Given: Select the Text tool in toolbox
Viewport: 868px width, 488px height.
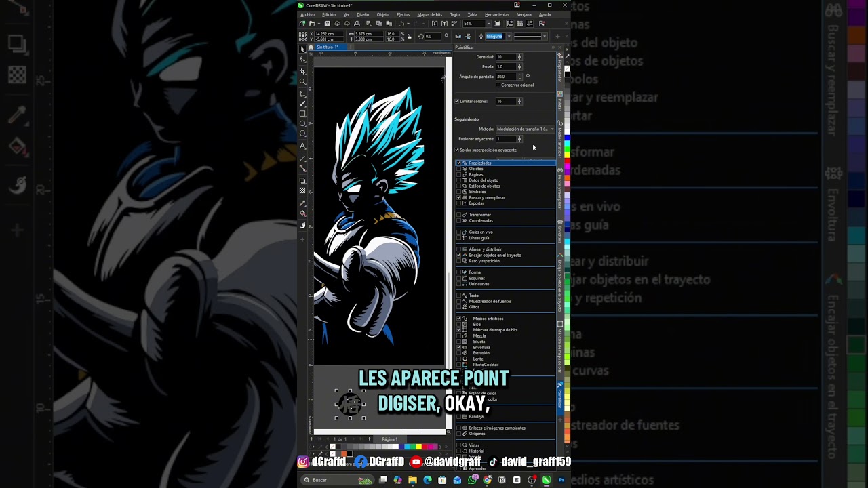Looking at the screenshot, I should pos(302,146).
